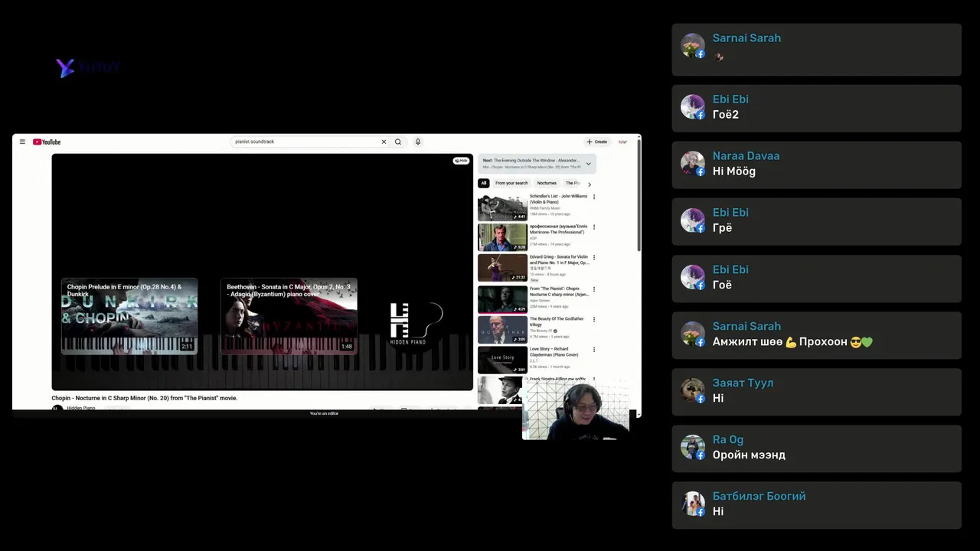Click the page scrollbar of the YouTube window
The image size is (980, 551).
pyautogui.click(x=639, y=195)
